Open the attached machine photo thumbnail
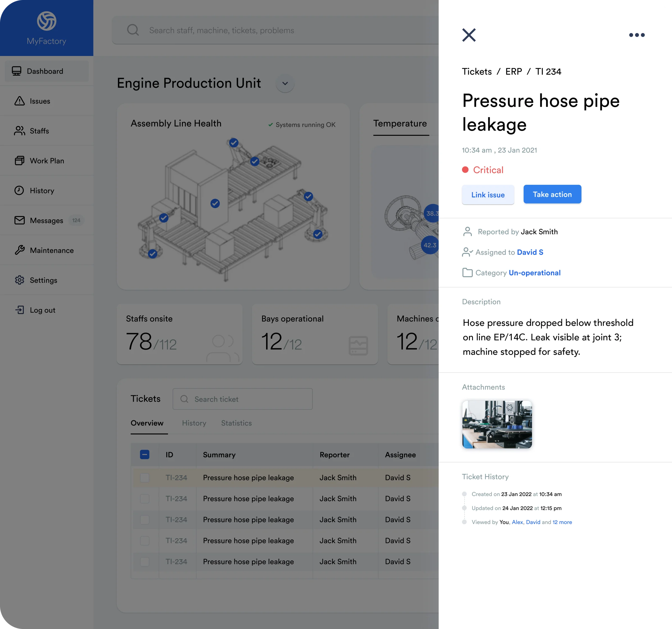The height and width of the screenshot is (629, 672). (x=497, y=425)
